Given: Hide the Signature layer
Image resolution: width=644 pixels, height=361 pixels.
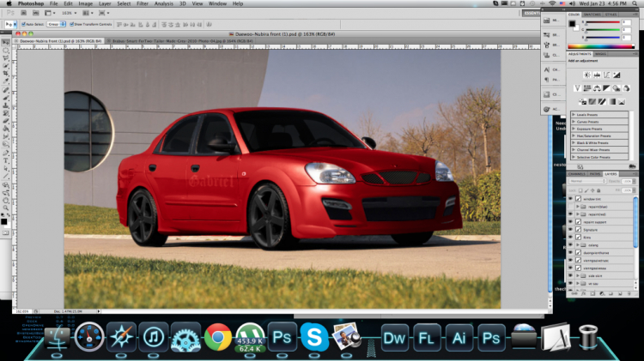Looking at the screenshot, I should (570, 230).
